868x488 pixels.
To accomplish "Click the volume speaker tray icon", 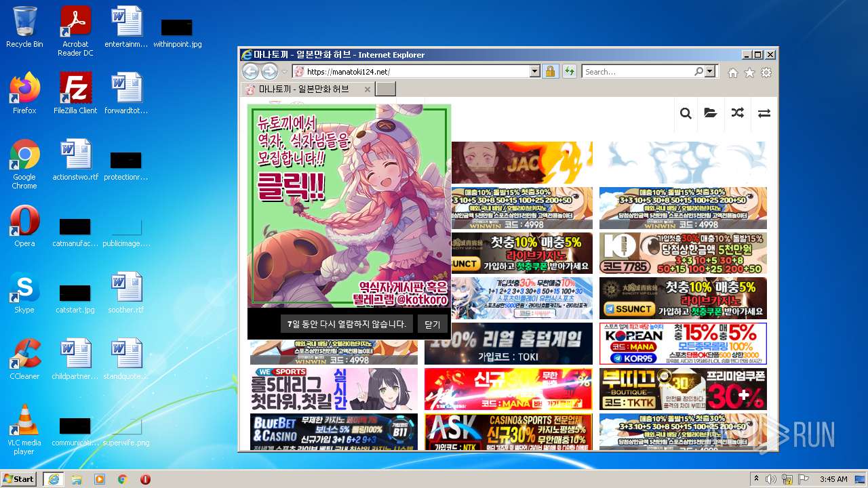I will click(x=772, y=479).
